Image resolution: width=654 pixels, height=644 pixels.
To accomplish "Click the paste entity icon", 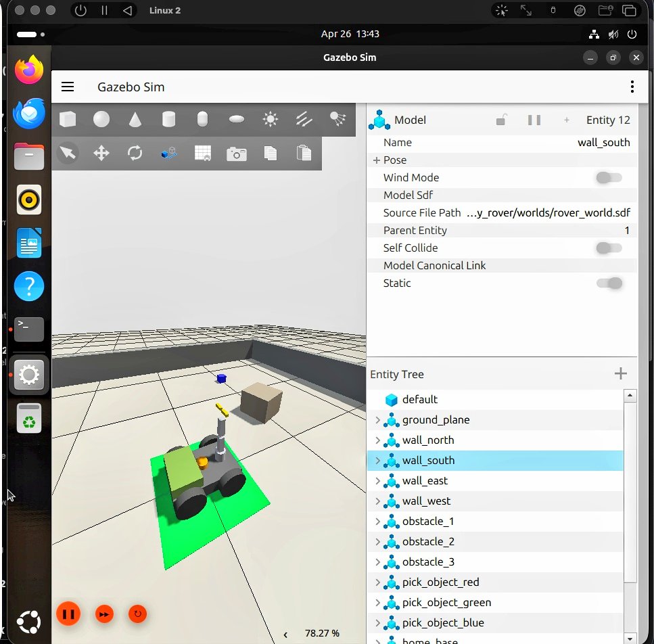I will [304, 153].
